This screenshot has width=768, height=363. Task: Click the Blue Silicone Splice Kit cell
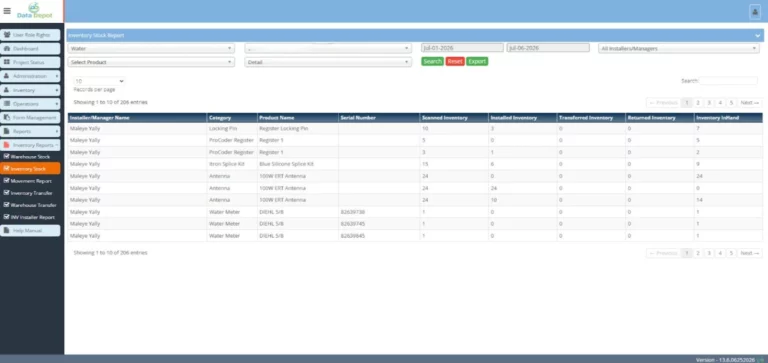298,164
